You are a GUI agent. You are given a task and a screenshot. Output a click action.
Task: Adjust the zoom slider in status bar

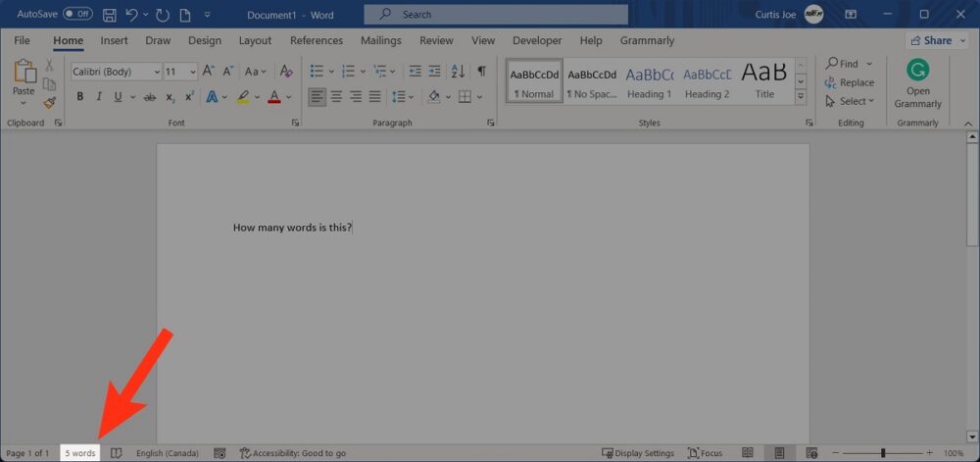coord(883,453)
